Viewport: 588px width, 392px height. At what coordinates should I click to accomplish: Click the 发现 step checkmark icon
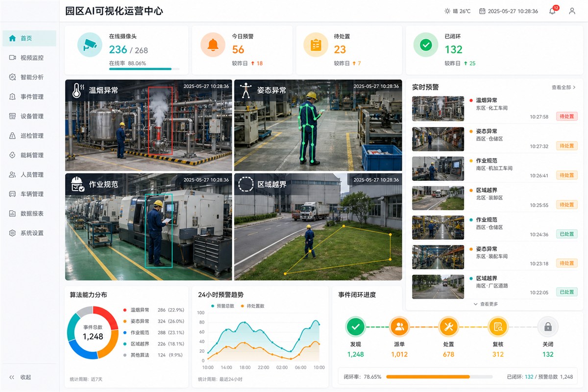pos(356,326)
